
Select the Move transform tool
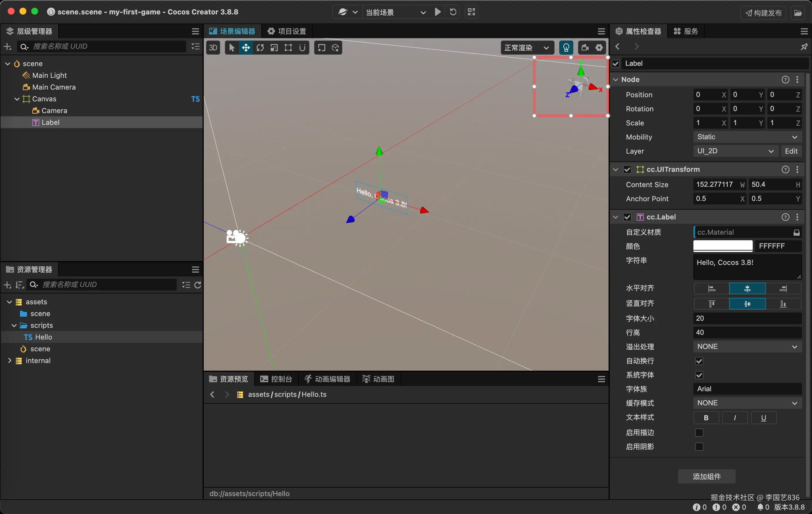point(246,48)
